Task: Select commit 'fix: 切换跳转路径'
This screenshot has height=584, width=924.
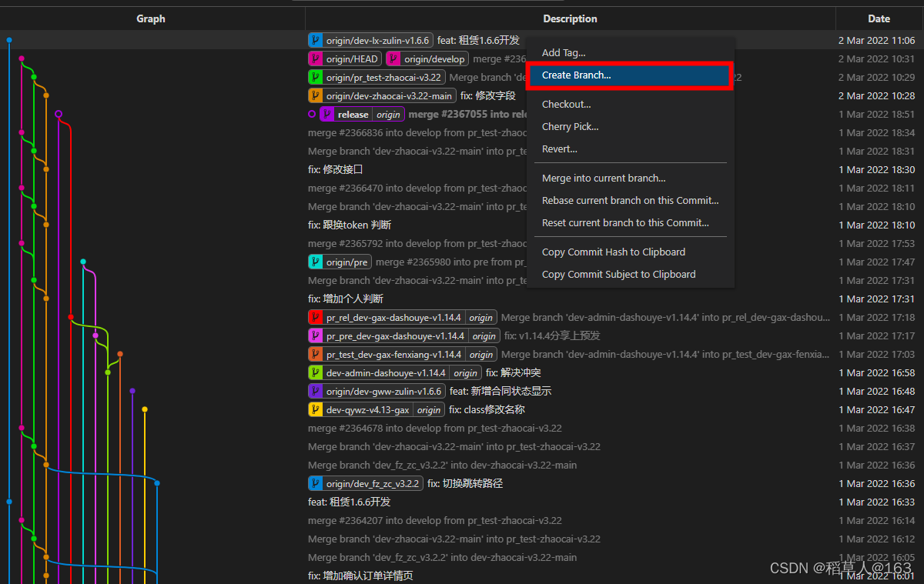Action: [465, 483]
